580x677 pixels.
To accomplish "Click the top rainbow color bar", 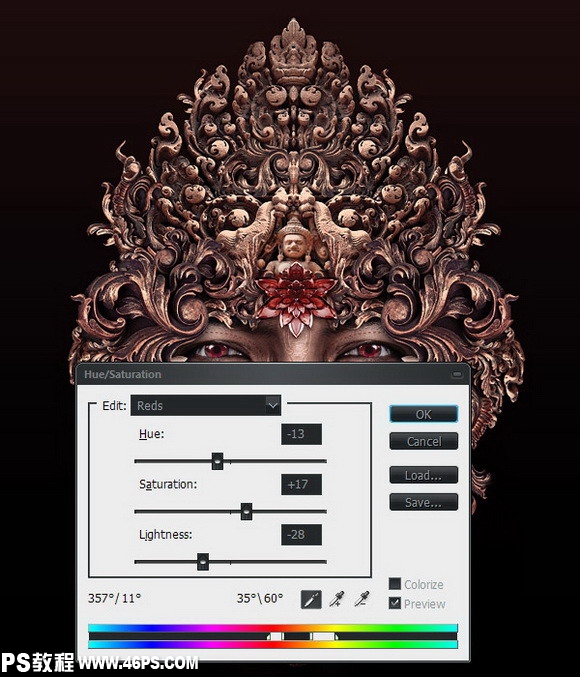I will click(x=273, y=628).
